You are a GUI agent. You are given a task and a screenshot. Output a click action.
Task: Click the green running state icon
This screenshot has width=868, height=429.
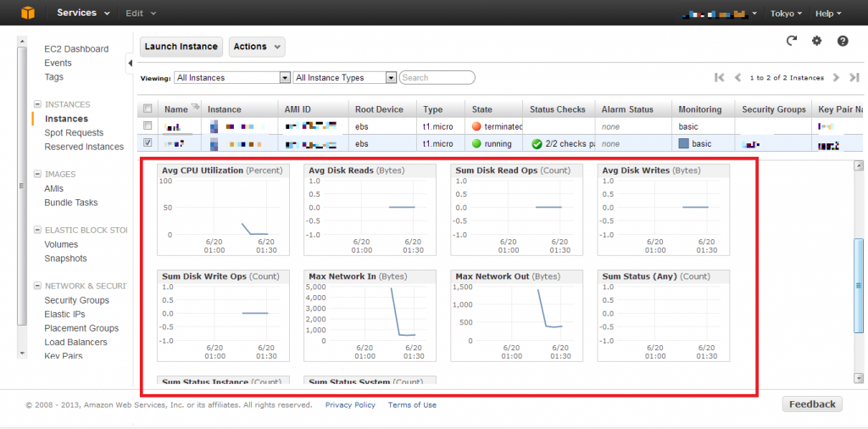tap(476, 144)
